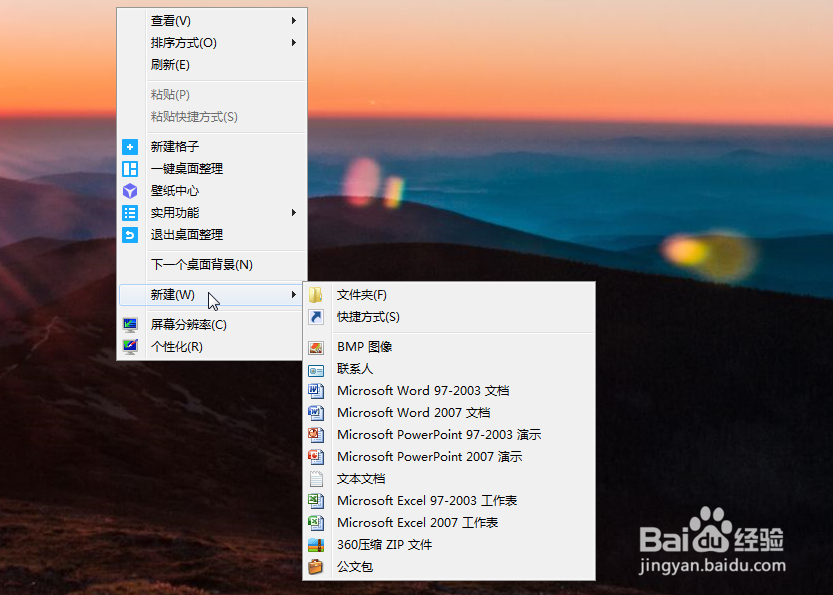The image size is (833, 595).
Task: Click the shortcut arrow icon beside 快捷方式(S)
Action: pyautogui.click(x=316, y=317)
